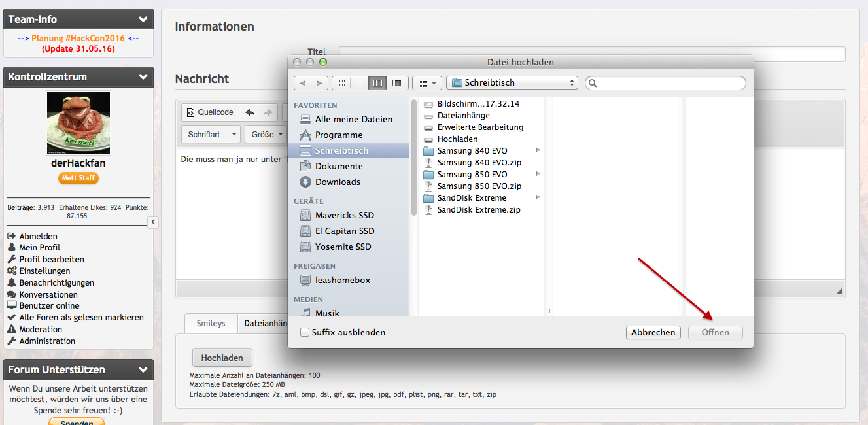The height and width of the screenshot is (425, 868).
Task: Select the SandDisk Extreme folder
Action: pyautogui.click(x=472, y=198)
